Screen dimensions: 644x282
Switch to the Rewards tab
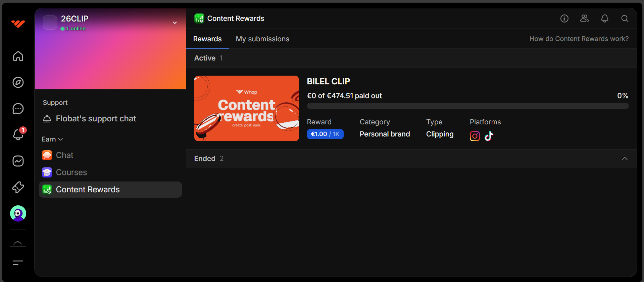point(207,39)
